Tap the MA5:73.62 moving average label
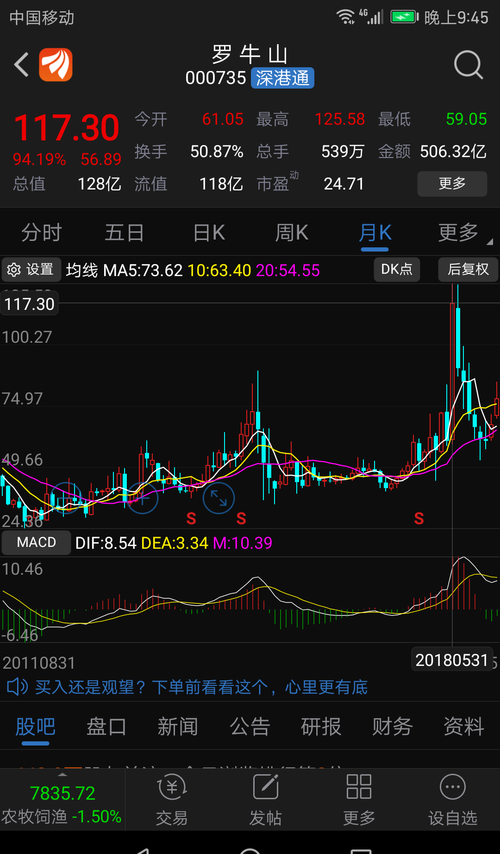500x854 pixels. tap(143, 270)
